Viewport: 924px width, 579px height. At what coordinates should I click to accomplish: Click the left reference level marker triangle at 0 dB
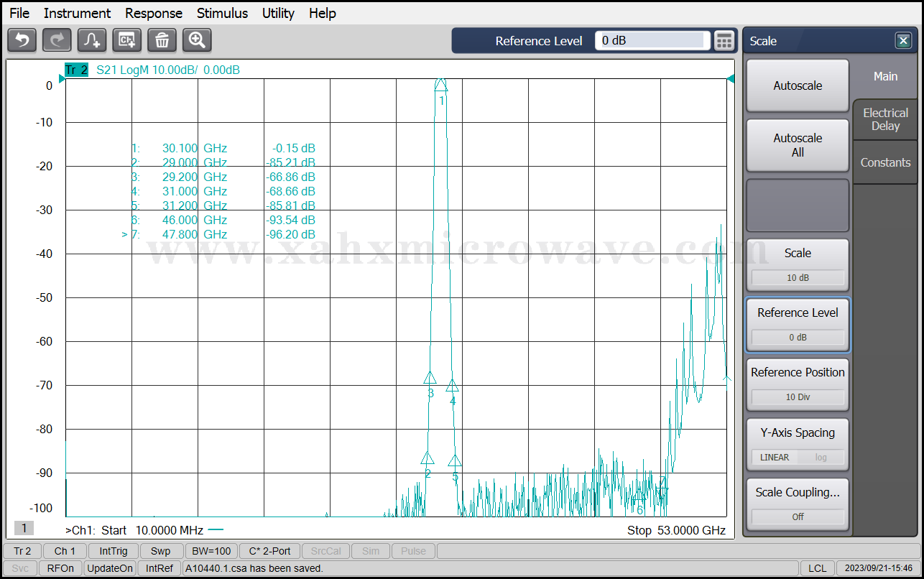coord(62,79)
